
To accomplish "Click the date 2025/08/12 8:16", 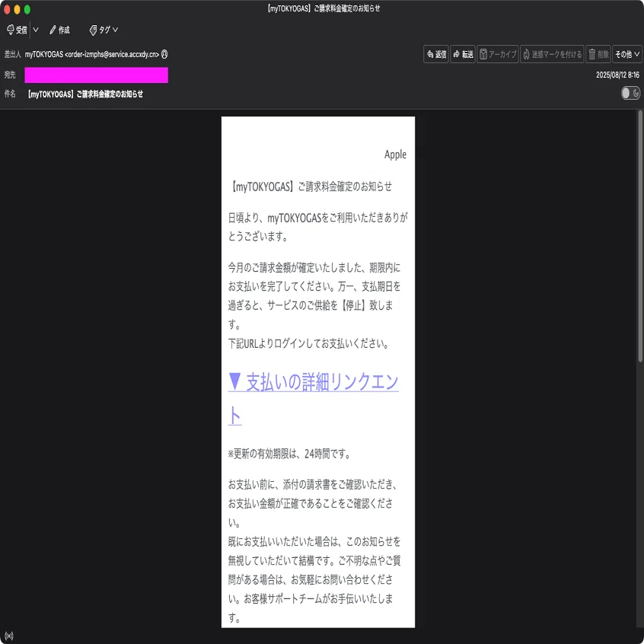I will pos(617,75).
